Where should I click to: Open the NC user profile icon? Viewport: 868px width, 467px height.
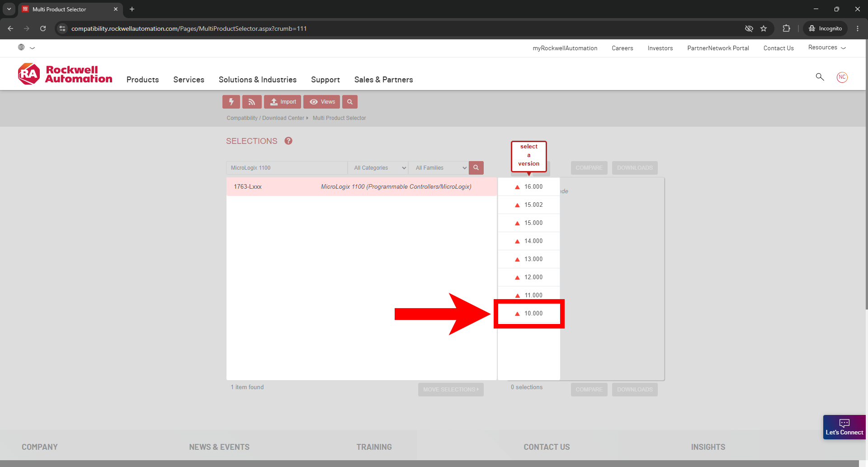[842, 77]
